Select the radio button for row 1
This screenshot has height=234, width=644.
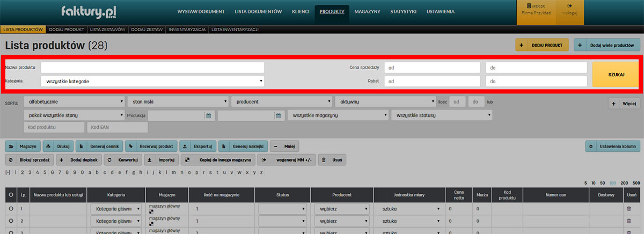tap(11, 208)
